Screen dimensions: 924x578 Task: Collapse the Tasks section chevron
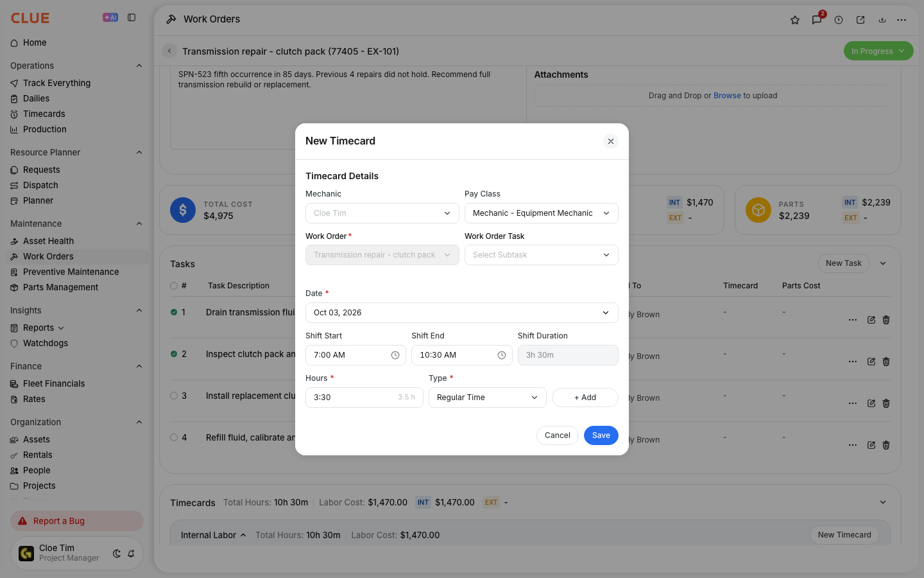click(x=883, y=263)
